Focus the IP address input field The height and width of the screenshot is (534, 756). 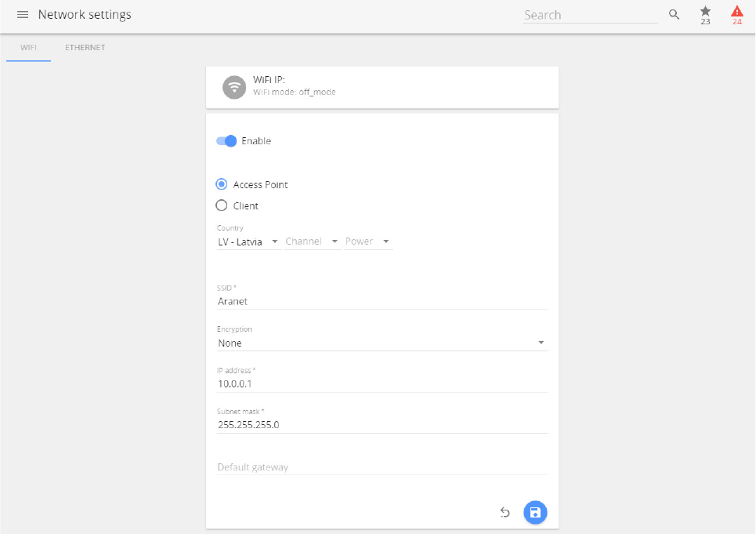pyautogui.click(x=382, y=384)
